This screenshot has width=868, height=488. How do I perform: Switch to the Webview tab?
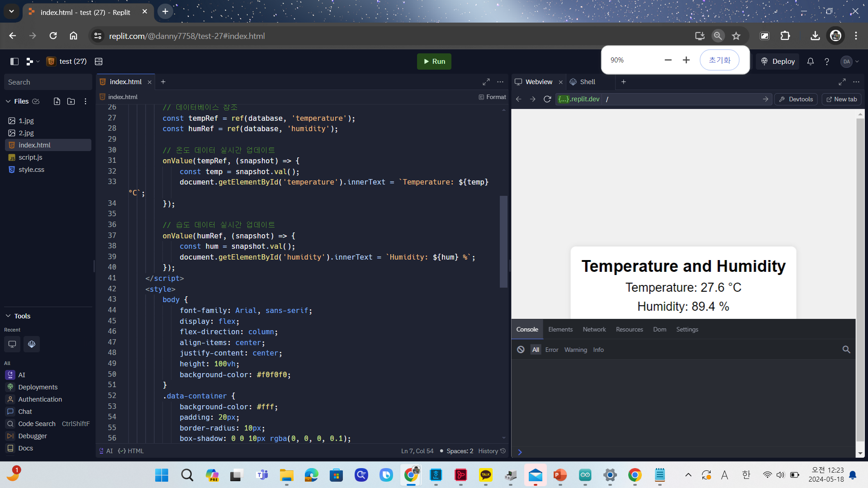(x=534, y=82)
